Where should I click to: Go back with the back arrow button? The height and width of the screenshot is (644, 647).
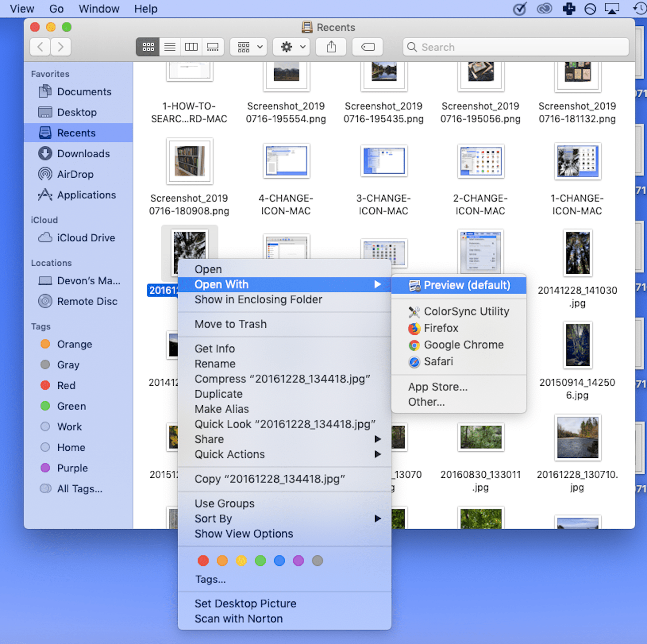40,47
